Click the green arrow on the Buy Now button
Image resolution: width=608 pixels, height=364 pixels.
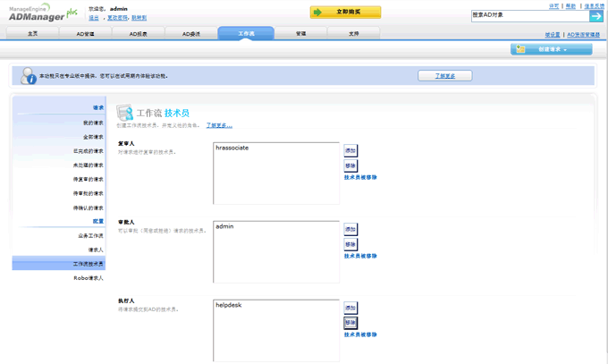pyautogui.click(x=317, y=12)
